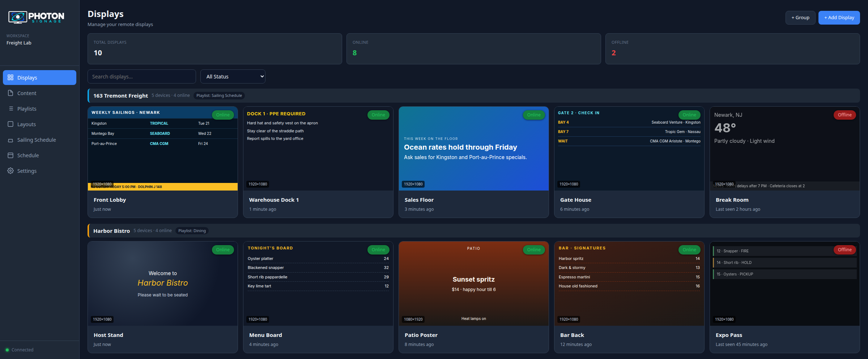Click the Offline count stat card
This screenshot has height=359, width=868.
point(733,49)
